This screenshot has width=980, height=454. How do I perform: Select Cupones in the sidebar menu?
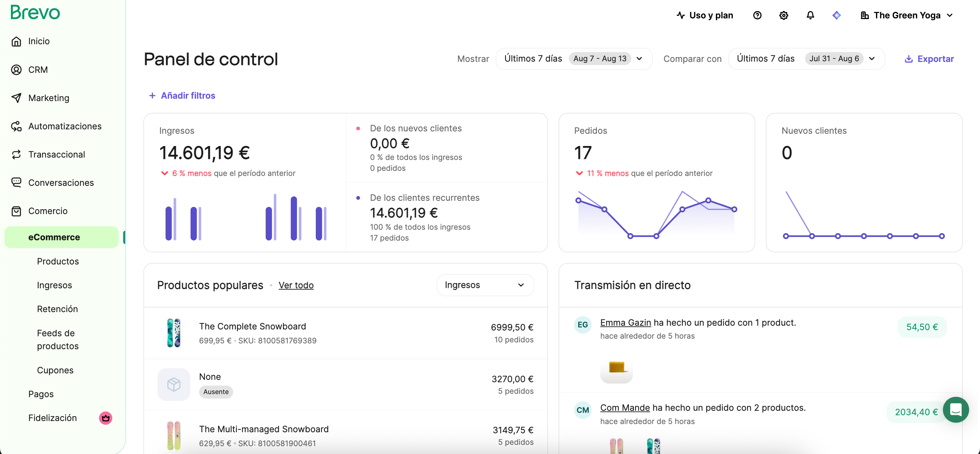tap(55, 370)
